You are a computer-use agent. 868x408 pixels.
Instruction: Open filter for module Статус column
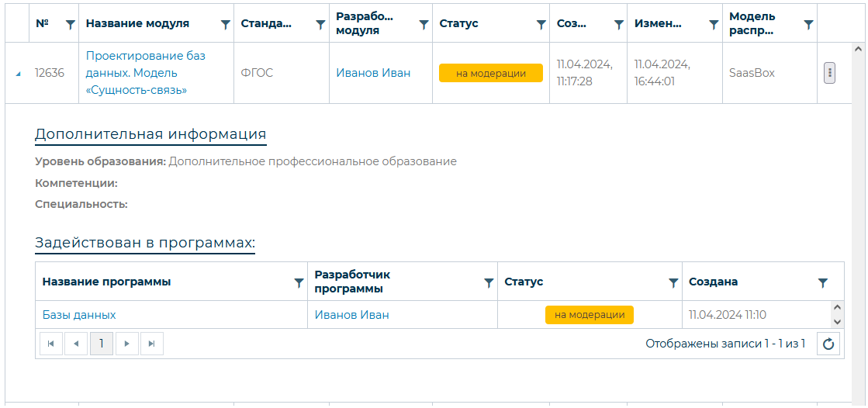pyautogui.click(x=541, y=25)
